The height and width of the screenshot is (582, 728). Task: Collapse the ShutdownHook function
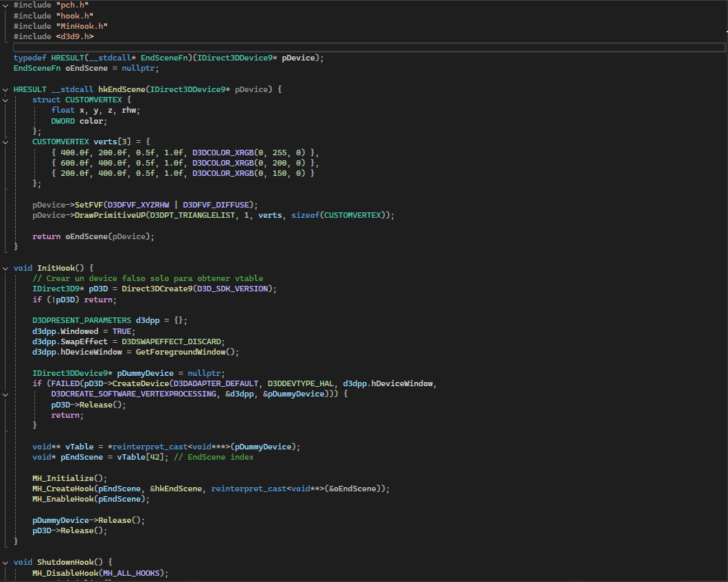coord(5,561)
